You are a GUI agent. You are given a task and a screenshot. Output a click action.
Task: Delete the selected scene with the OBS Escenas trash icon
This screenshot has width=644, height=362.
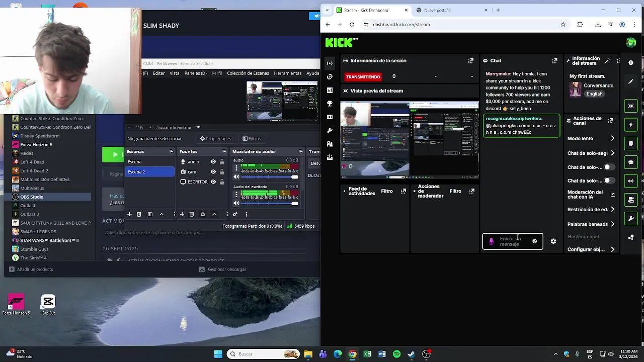tap(139, 214)
